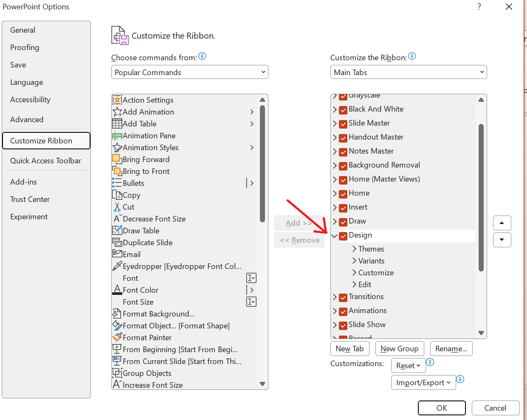Click the Move Up arrow button
Viewport: 527px width, 420px height.
pyautogui.click(x=502, y=223)
